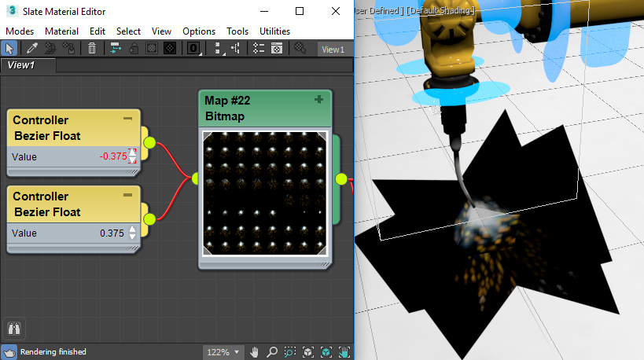Click Put Material to Scene icon

click(x=50, y=49)
